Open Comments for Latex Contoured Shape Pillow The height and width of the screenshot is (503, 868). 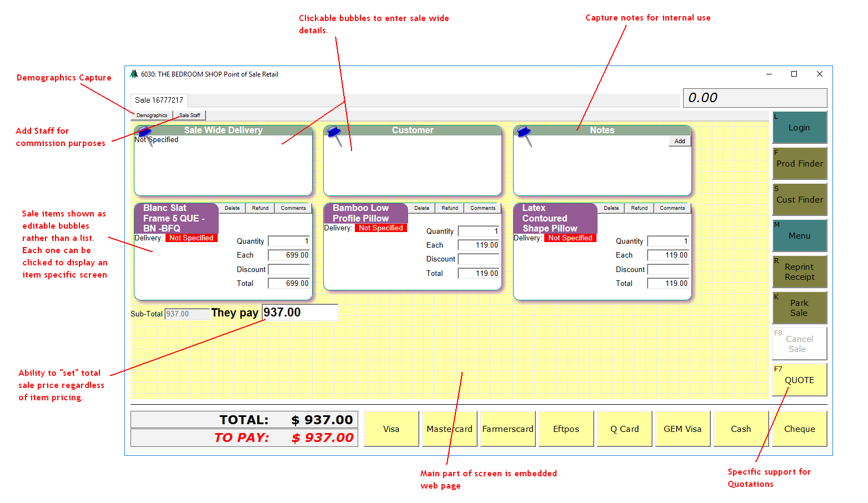(x=672, y=208)
